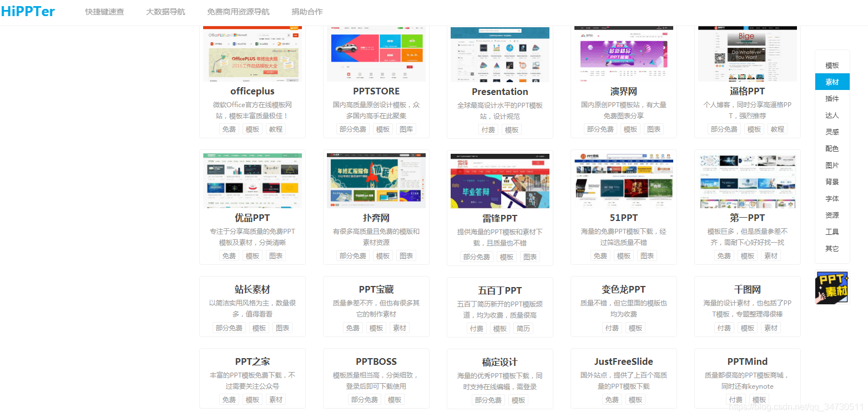Click 付费 tag under PPTMind
Image resolution: width=868 pixels, height=417 pixels.
[x=736, y=399]
